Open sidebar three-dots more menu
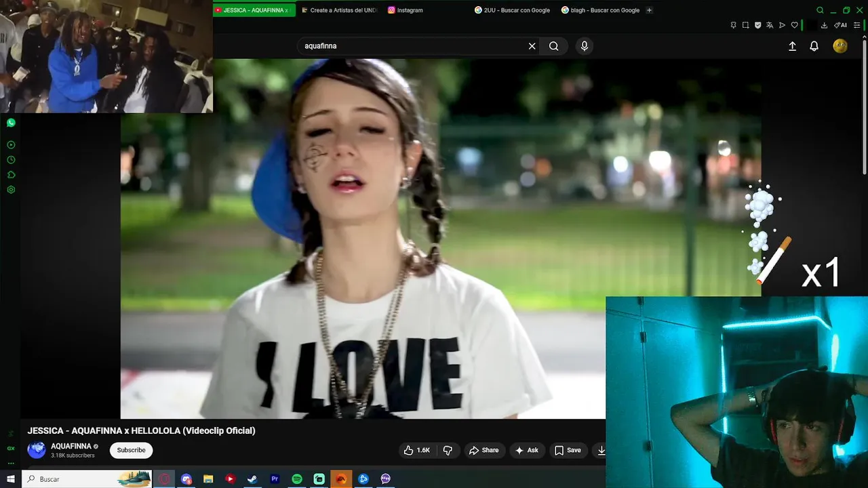The height and width of the screenshot is (488, 868). point(11,463)
